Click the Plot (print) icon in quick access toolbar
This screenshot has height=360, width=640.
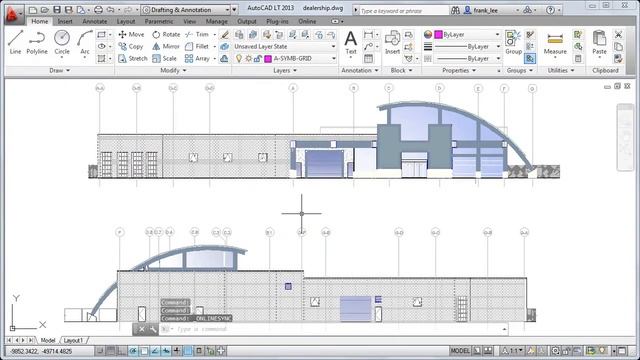[98, 9]
